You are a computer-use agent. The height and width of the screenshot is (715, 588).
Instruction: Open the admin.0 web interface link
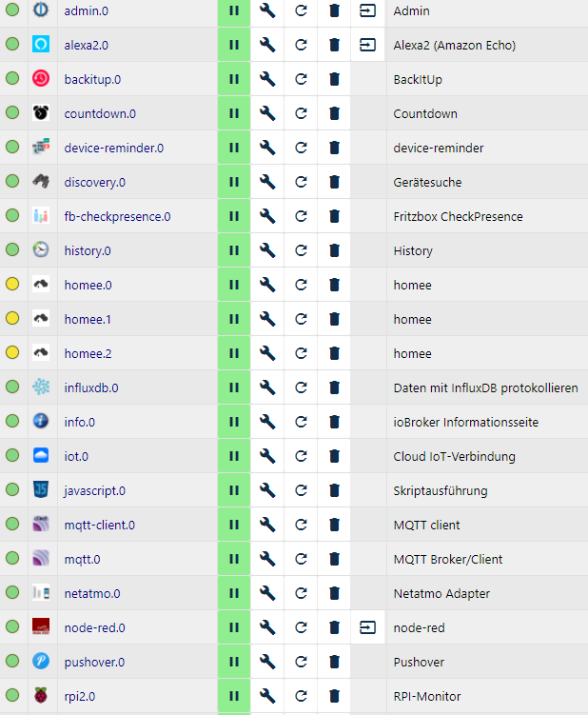[x=367, y=10]
